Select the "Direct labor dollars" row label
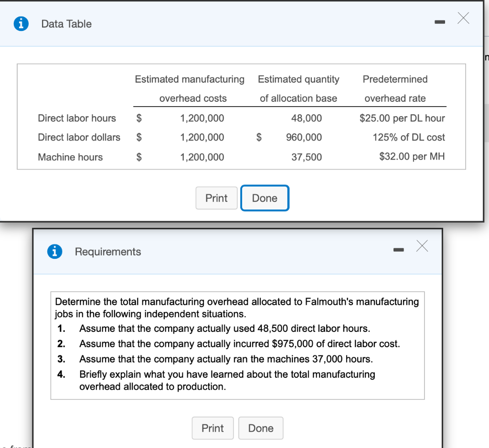 click(x=79, y=137)
